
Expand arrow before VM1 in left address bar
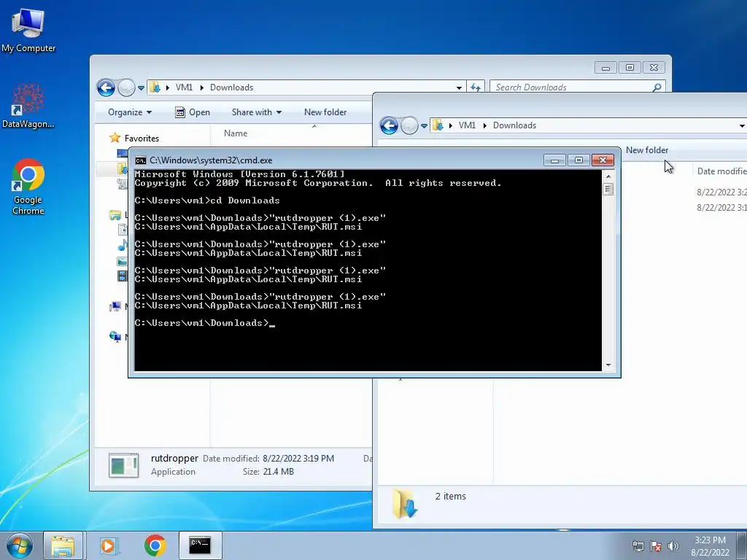pyautogui.click(x=168, y=87)
